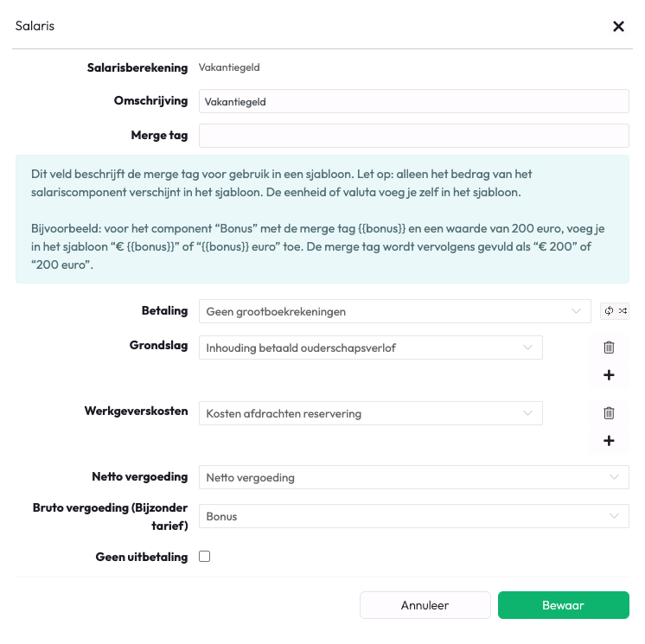The width and height of the screenshot is (645, 644).
Task: Expand the Grondslag dropdown
Action: click(370, 348)
